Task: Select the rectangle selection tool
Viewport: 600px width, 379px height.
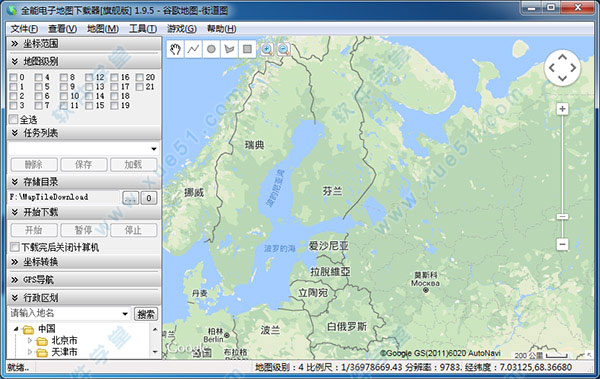Action: click(247, 49)
